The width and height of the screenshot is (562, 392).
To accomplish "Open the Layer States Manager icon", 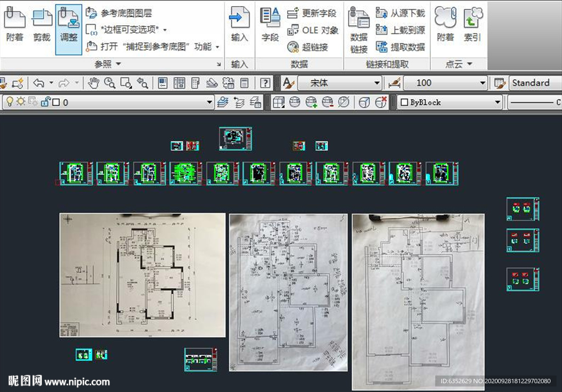I will point(256,103).
